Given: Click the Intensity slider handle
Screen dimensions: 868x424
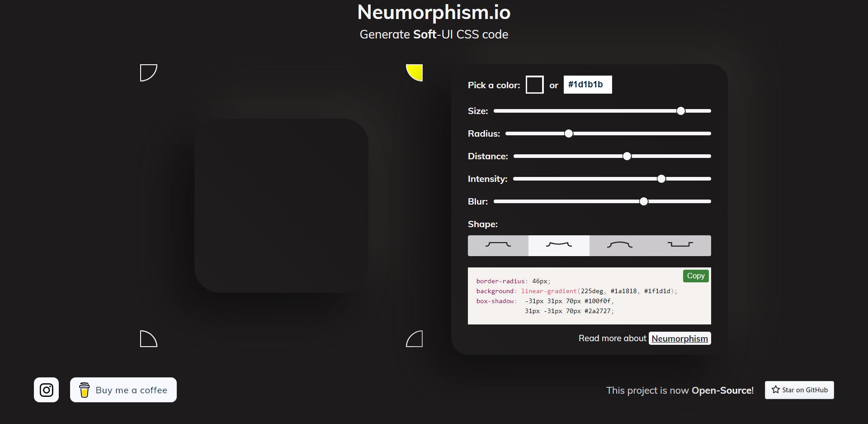Looking at the screenshot, I should pos(661,179).
